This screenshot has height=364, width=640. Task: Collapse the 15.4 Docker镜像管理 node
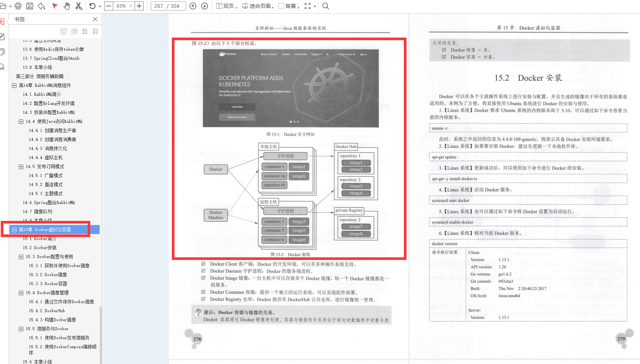(x=21, y=293)
